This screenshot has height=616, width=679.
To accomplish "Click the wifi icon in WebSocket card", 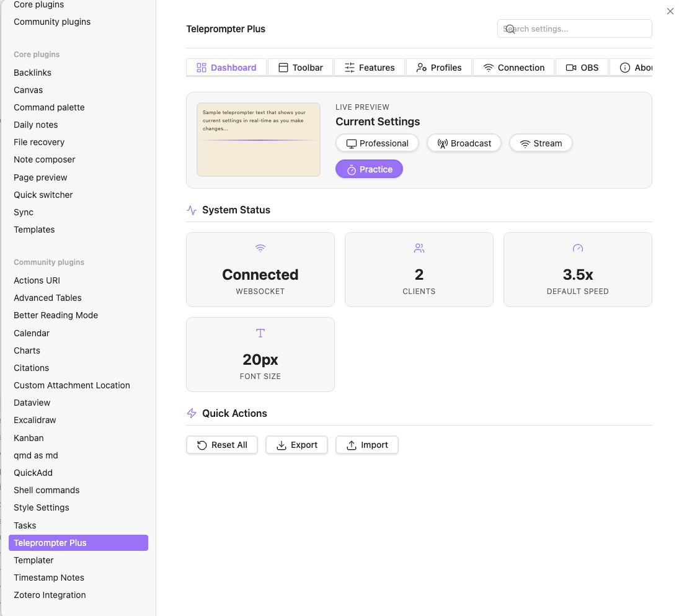I will click(260, 248).
